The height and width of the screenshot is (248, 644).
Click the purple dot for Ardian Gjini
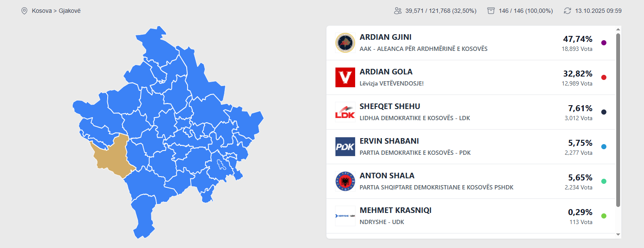[604, 43]
